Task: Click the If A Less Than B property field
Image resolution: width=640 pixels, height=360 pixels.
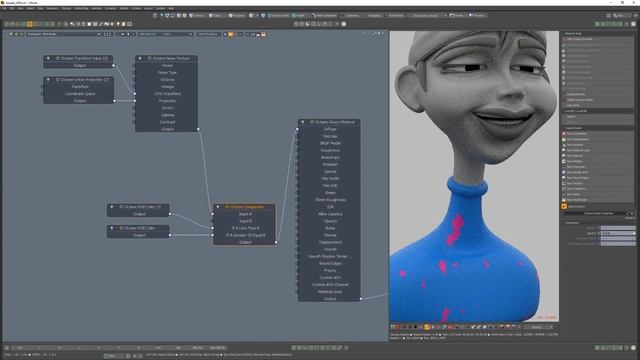Action: [x=618, y=238]
